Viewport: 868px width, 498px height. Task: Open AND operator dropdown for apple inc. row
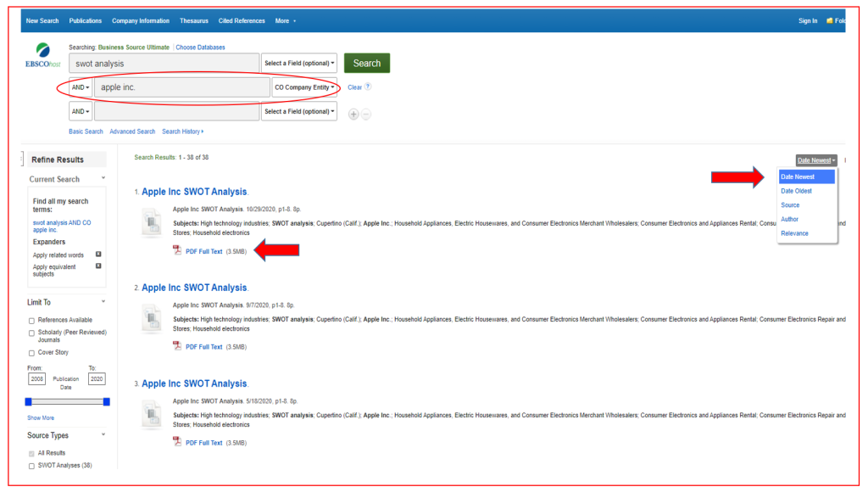click(81, 87)
